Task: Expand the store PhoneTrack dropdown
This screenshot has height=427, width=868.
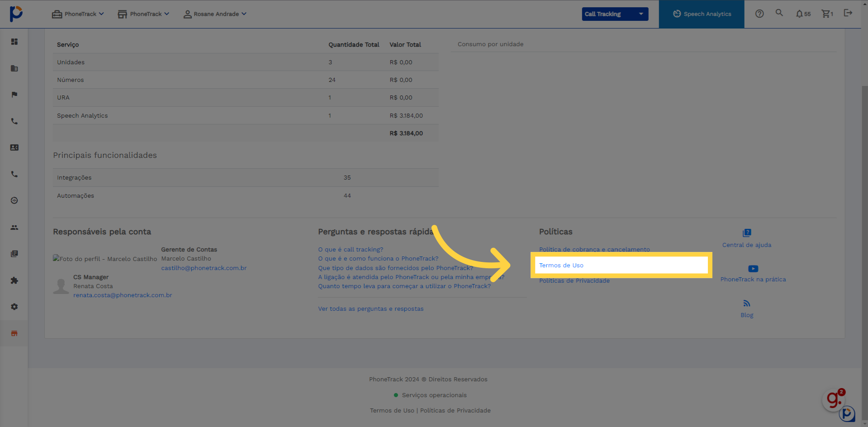Action: pos(143,14)
